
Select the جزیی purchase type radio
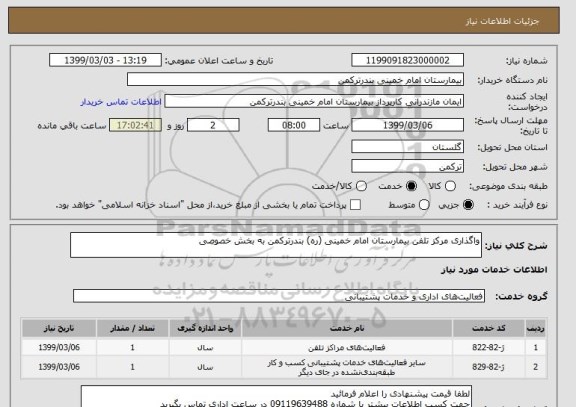point(468,205)
